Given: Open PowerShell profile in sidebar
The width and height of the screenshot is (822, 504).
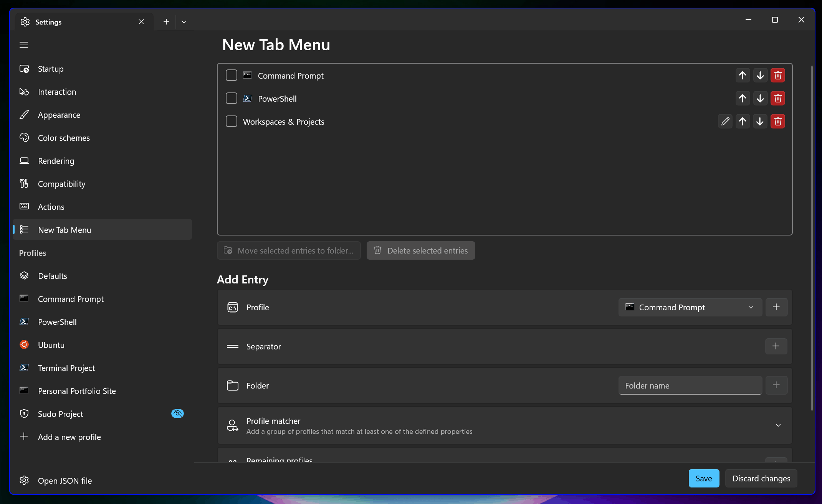Looking at the screenshot, I should point(102,322).
